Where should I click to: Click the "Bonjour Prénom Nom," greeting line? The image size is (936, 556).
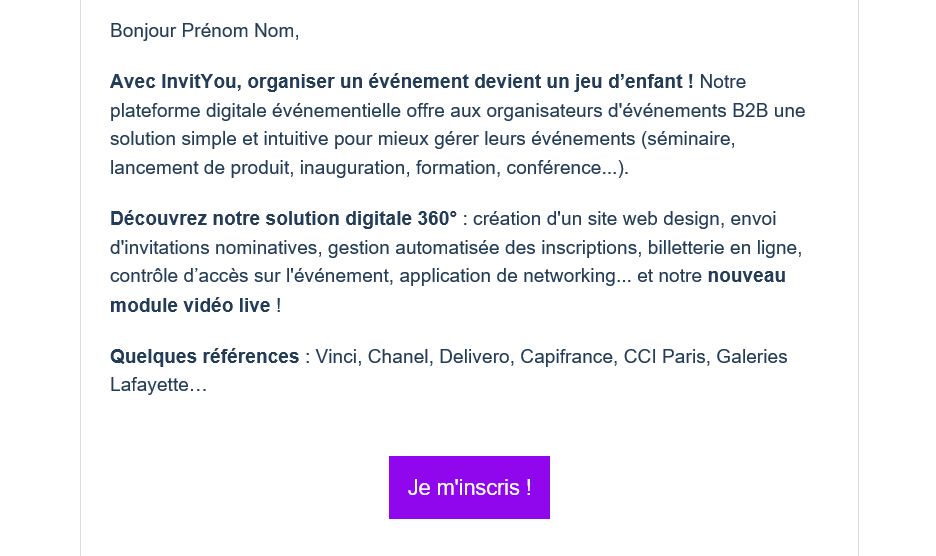pos(204,30)
